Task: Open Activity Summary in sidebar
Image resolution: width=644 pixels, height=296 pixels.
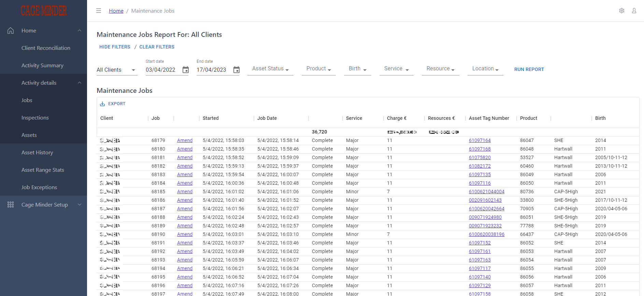Action: 42,65
